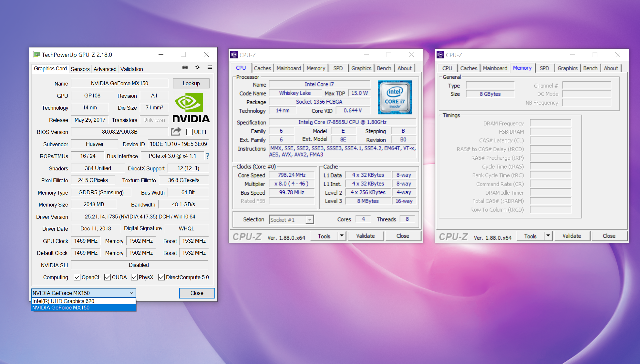Click the Bandwidth value 48.1 GB/s
The width and height of the screenshot is (640, 364).
coord(183,204)
